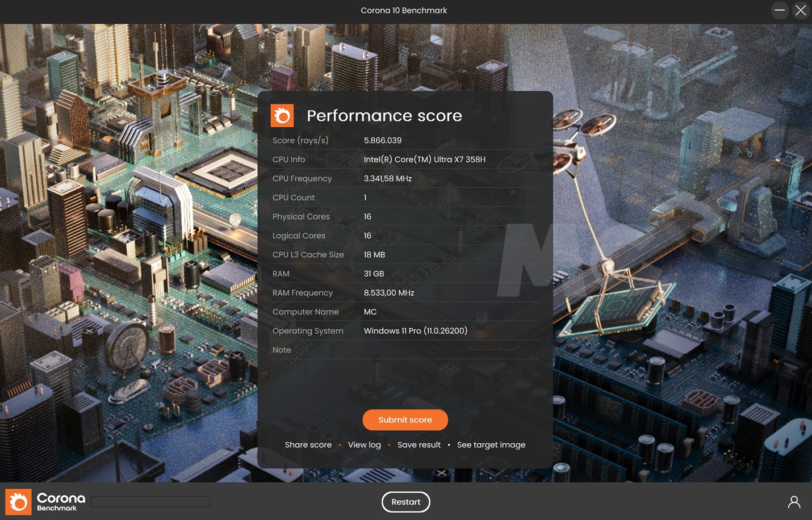Open the See target image link
Screen dimensions: 812x520
click(491, 445)
